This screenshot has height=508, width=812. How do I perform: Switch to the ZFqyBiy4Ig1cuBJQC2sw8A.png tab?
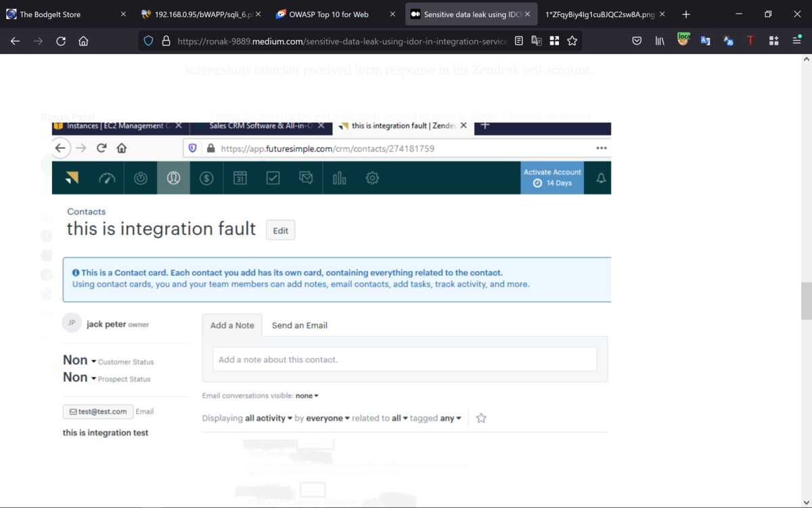pyautogui.click(x=605, y=14)
